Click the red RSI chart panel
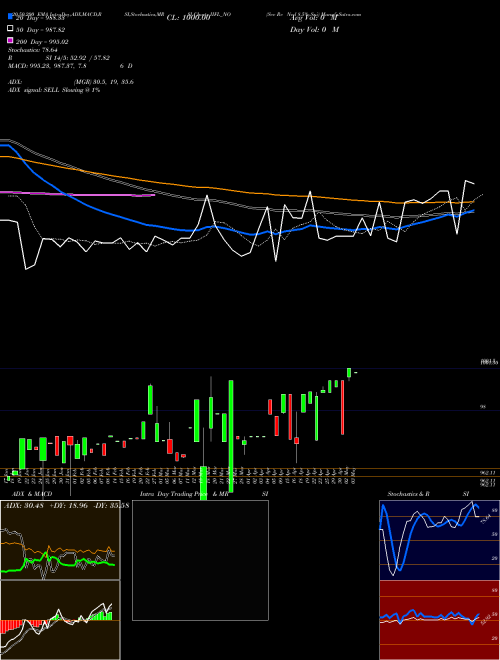500x660 pixels. click(439, 620)
